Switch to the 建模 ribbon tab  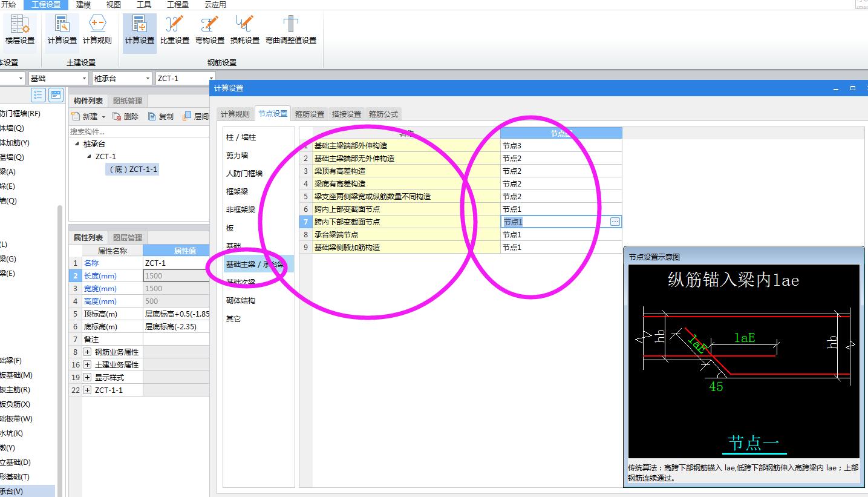(83, 4)
